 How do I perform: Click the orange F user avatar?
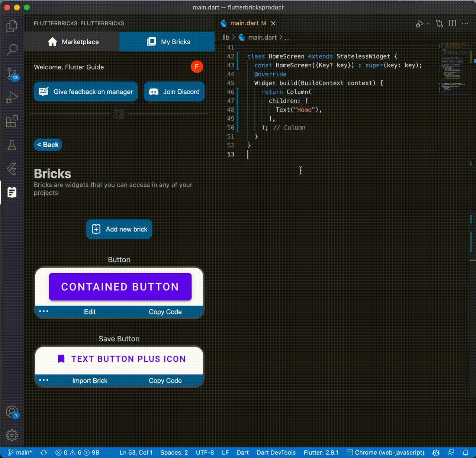tap(197, 67)
